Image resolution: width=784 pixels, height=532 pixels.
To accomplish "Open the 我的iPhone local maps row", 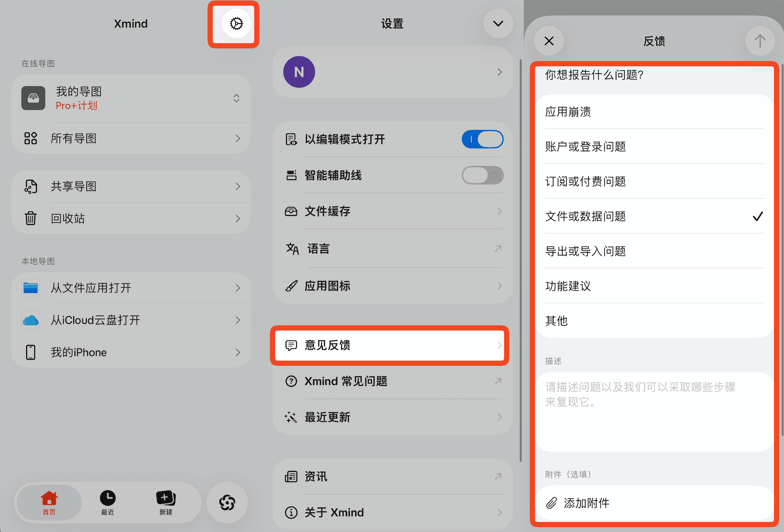I will tap(131, 352).
